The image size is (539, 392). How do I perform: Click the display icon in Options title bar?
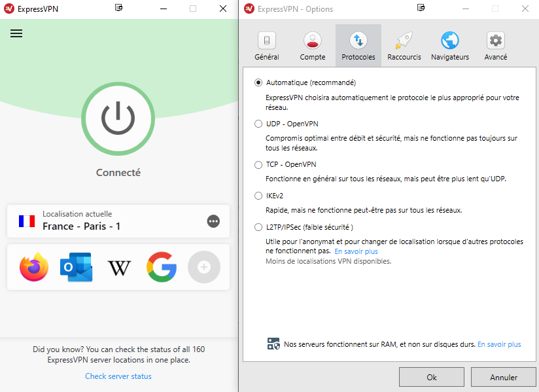[x=421, y=8]
